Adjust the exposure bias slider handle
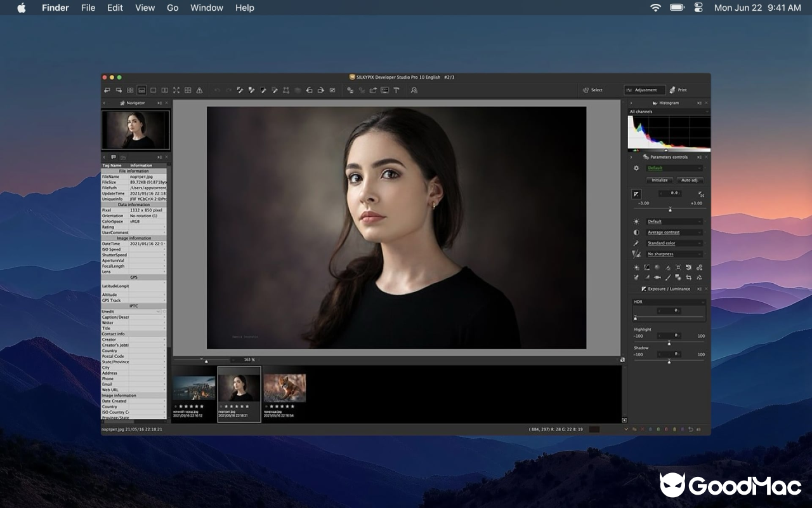The width and height of the screenshot is (812, 508). (671, 210)
